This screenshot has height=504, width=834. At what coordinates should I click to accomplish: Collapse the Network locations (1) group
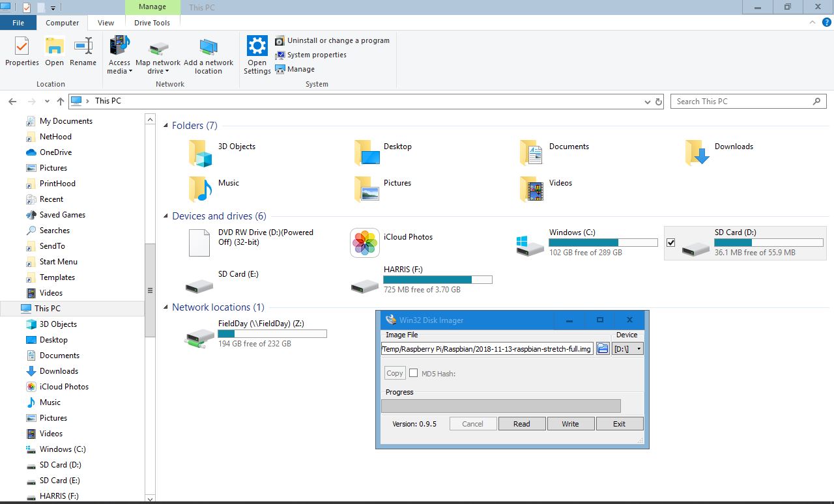coord(166,307)
